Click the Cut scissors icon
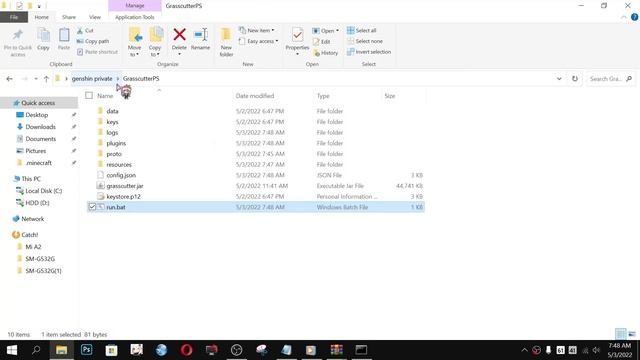The image size is (640, 360). [x=80, y=31]
